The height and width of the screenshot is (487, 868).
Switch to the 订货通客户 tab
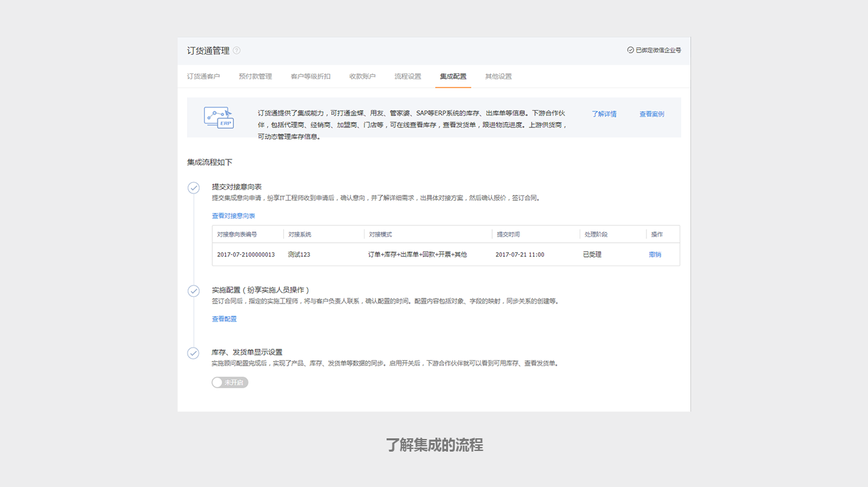tap(203, 77)
